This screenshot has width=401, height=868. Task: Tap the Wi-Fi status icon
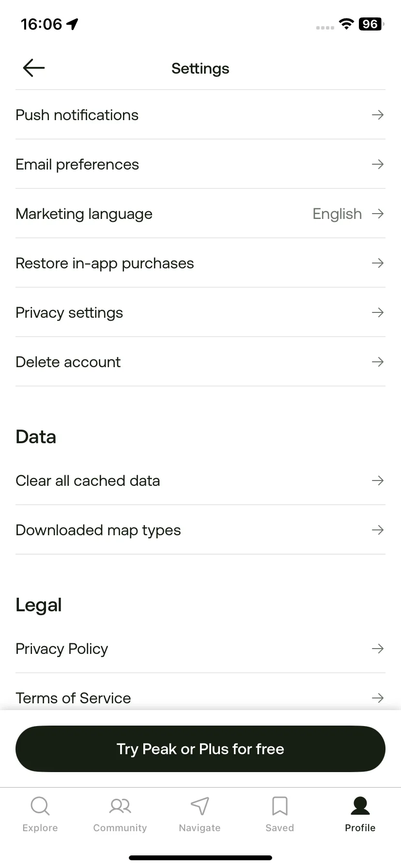(346, 24)
